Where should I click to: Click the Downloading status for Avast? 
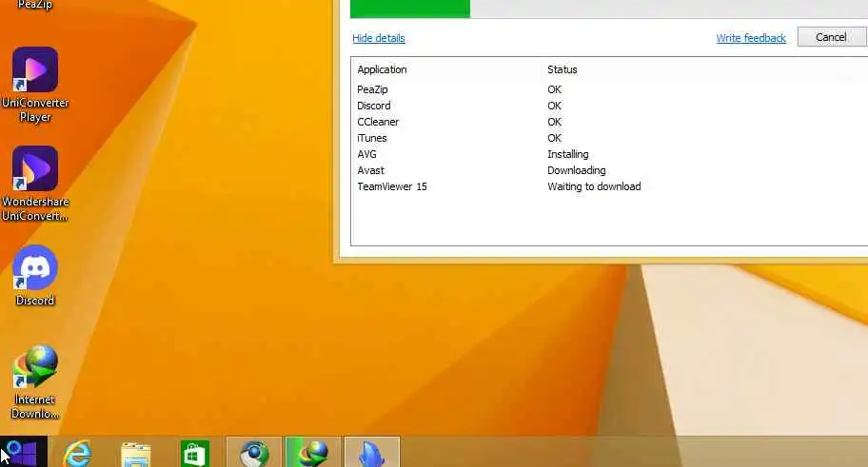pos(576,170)
